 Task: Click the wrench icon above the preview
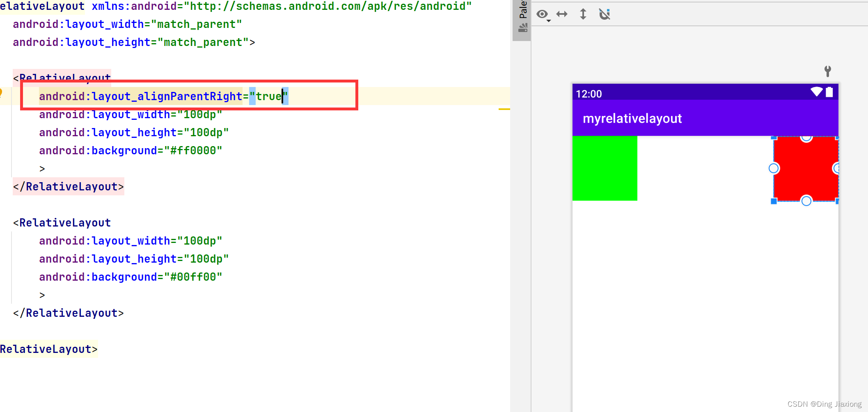(828, 71)
